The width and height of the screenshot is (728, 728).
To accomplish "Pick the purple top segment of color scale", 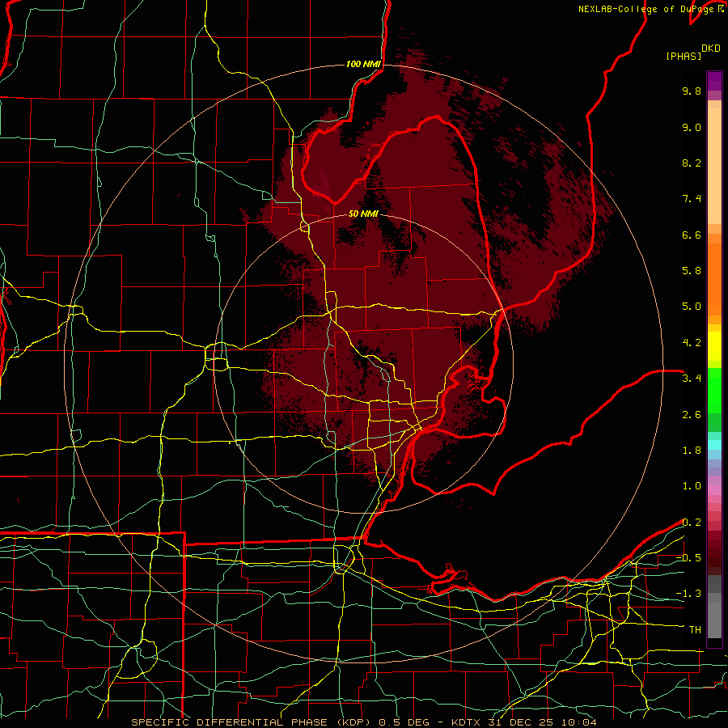I will [714, 81].
